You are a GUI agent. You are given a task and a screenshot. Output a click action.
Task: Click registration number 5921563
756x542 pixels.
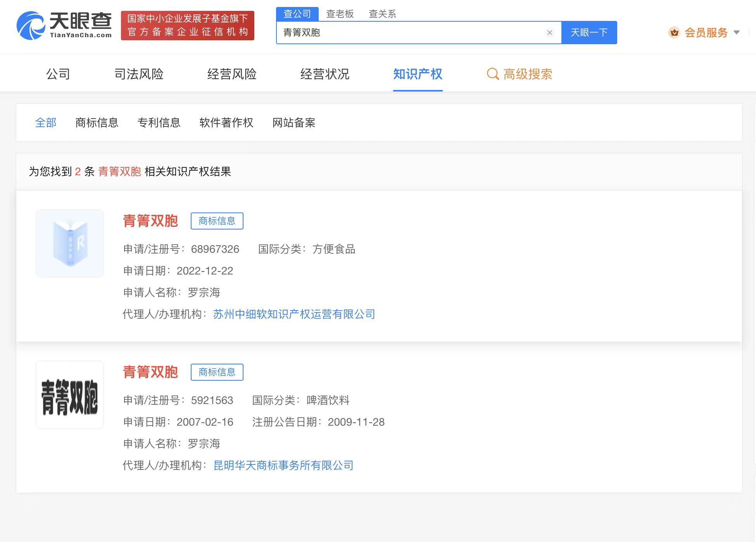[212, 400]
